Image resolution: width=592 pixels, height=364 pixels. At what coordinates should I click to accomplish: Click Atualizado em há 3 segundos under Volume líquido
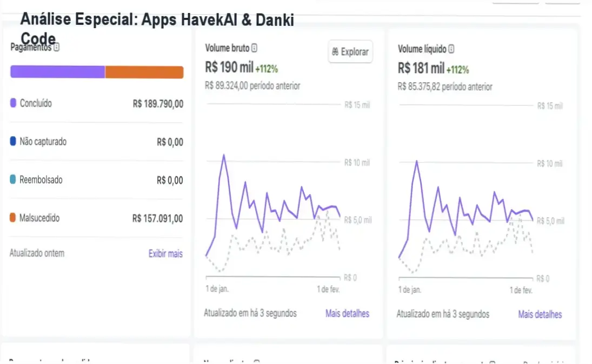click(443, 314)
